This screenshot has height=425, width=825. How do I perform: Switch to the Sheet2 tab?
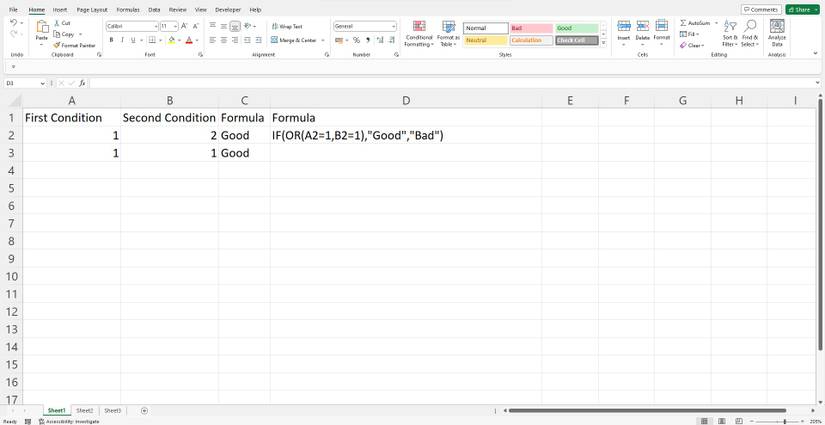click(x=85, y=410)
